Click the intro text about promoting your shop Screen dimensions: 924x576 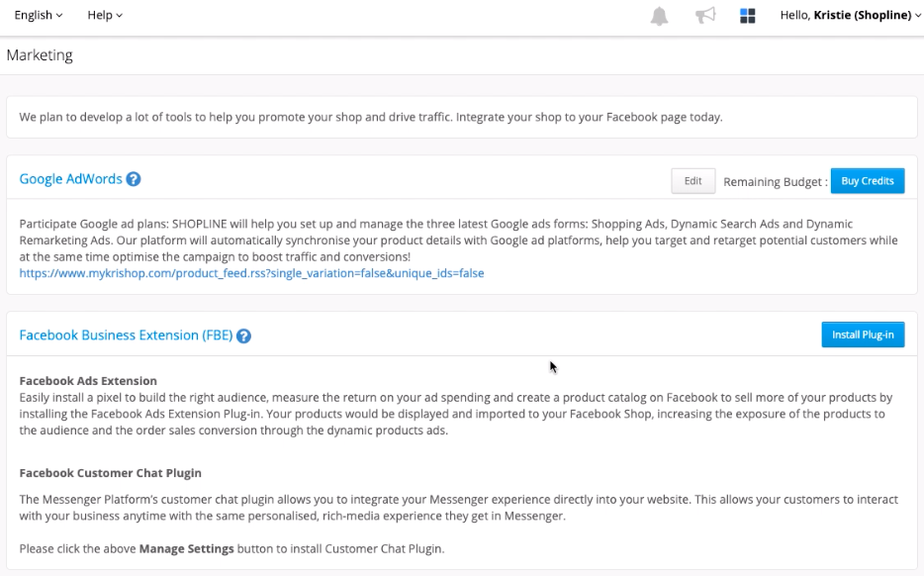point(371,118)
